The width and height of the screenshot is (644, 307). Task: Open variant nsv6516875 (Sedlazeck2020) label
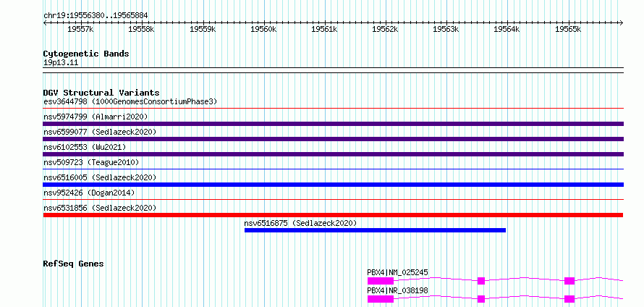[x=300, y=223]
